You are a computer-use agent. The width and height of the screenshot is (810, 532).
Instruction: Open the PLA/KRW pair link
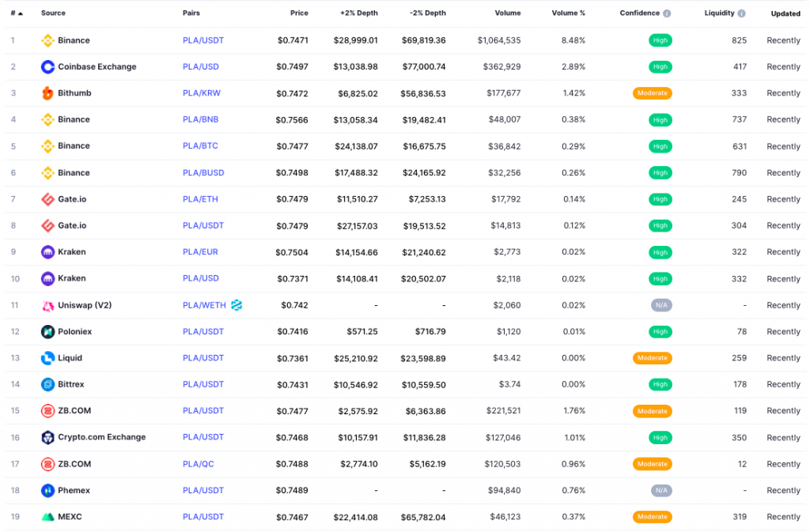pyautogui.click(x=202, y=92)
